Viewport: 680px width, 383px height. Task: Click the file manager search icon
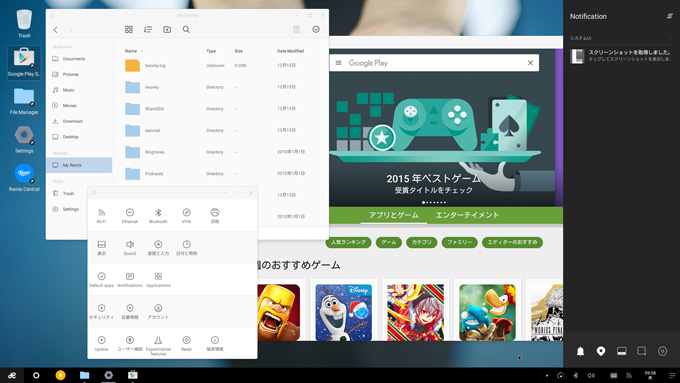(186, 29)
